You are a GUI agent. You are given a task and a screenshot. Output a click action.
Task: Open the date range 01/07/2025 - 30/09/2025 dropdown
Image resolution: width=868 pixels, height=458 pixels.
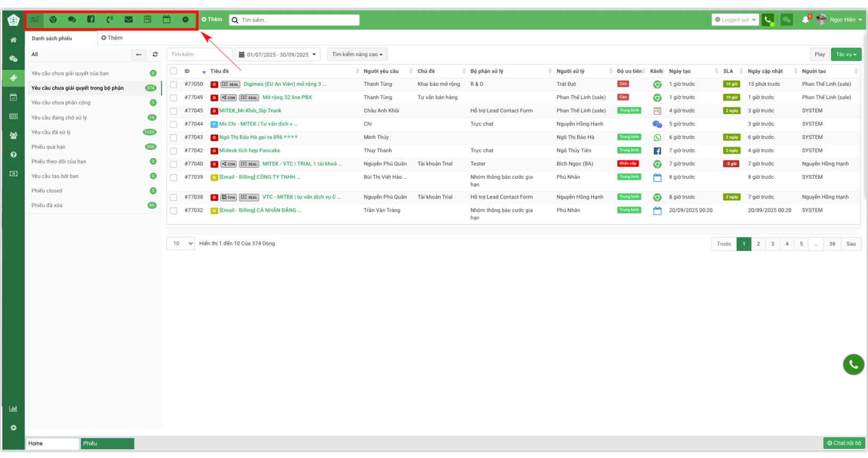277,54
